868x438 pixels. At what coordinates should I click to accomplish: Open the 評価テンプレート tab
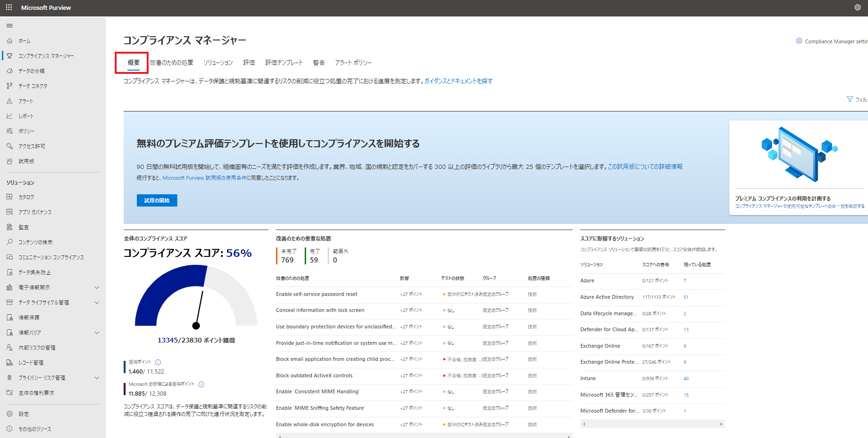pyautogui.click(x=284, y=63)
